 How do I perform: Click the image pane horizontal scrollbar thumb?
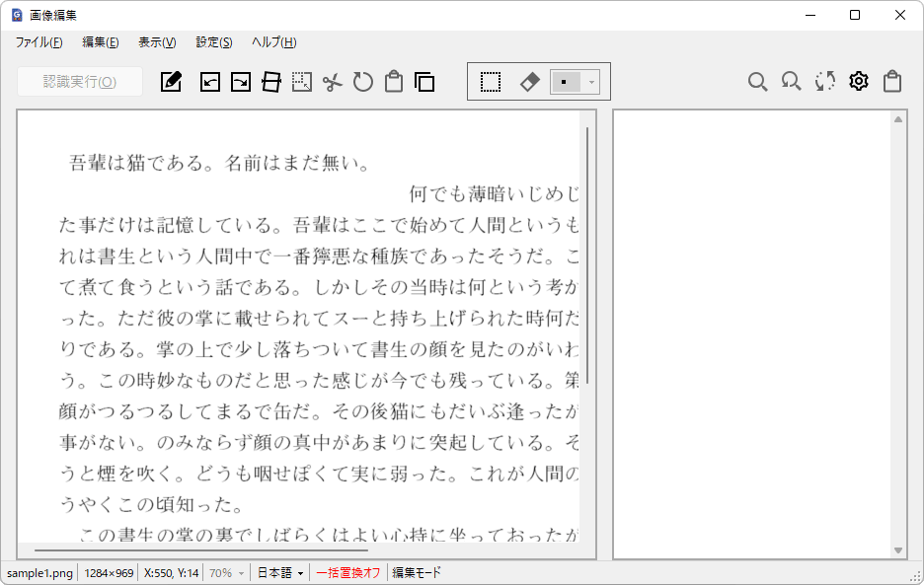[201, 550]
